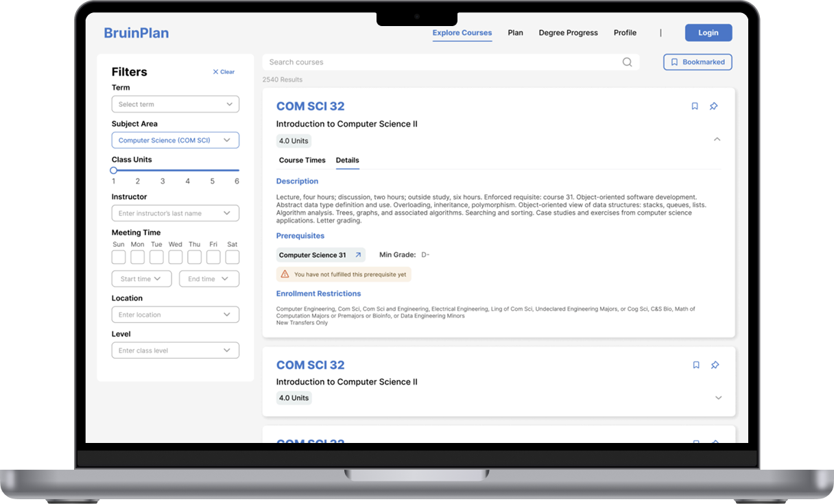Open the Profile page
Screen dimensions: 834x504
point(625,33)
